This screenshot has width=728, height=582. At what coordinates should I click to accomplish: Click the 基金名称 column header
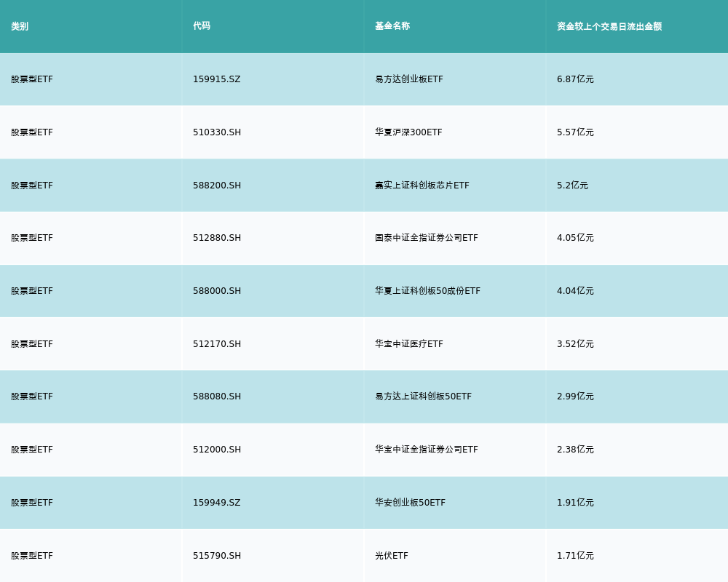pos(392,26)
